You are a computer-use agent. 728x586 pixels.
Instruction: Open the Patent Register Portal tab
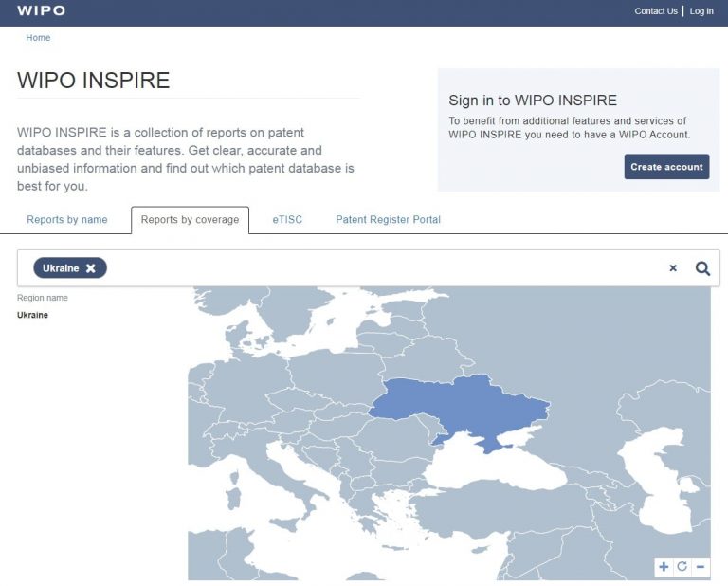coord(388,220)
